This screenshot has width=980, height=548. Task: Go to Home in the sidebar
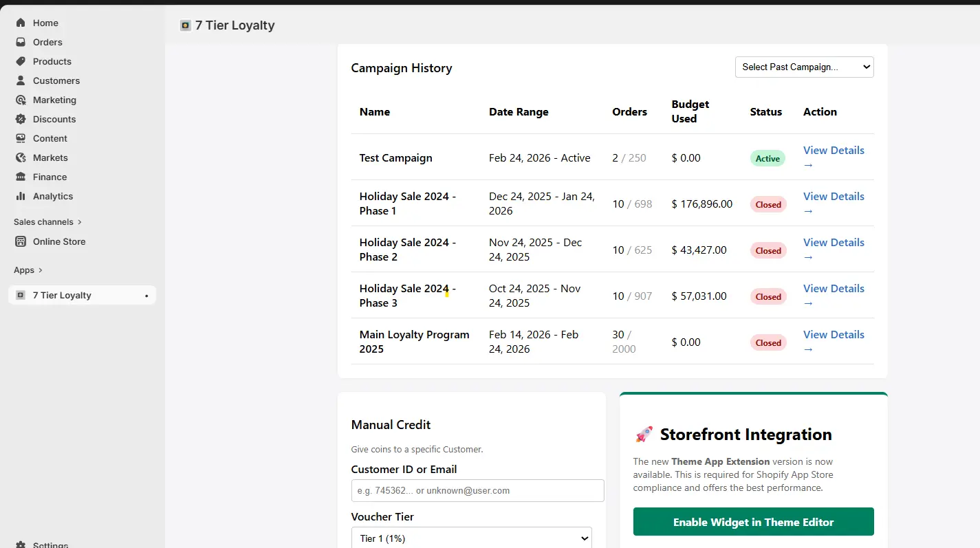coord(45,23)
